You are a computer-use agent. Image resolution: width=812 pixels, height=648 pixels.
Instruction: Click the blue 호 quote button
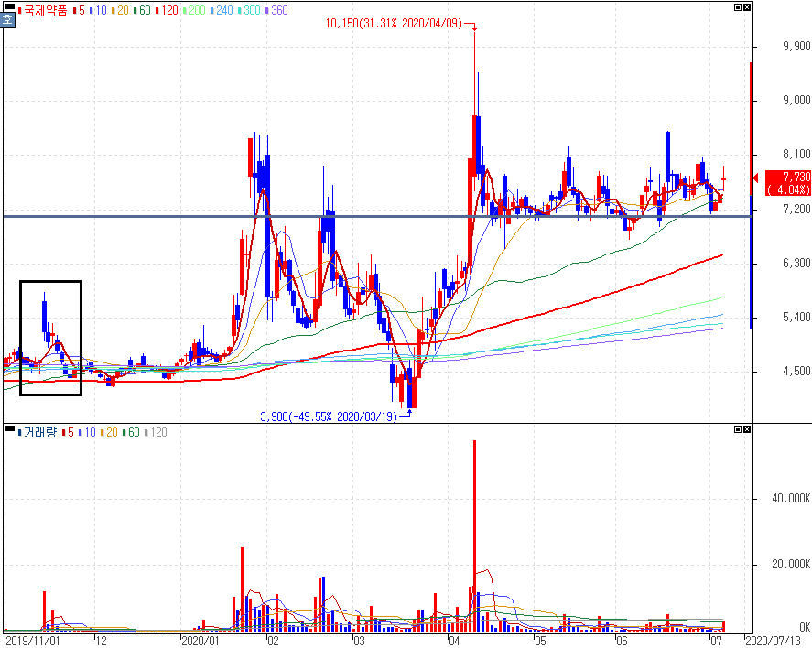click(x=7, y=20)
